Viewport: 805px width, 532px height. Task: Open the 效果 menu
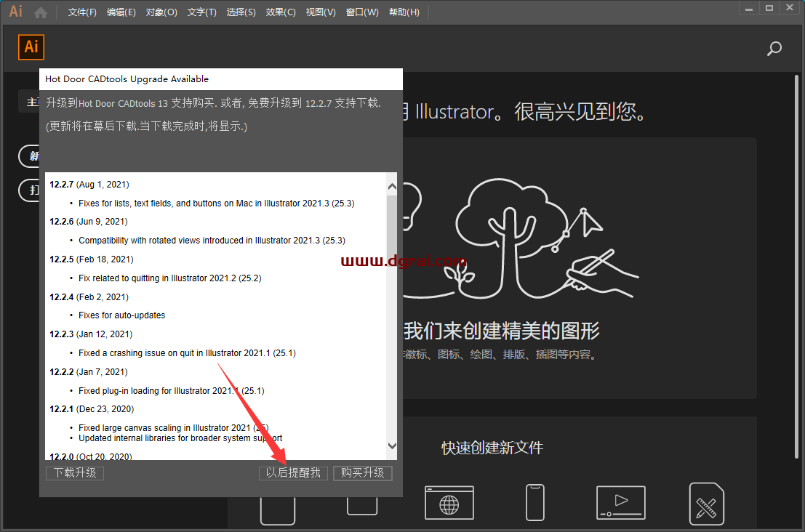click(281, 12)
